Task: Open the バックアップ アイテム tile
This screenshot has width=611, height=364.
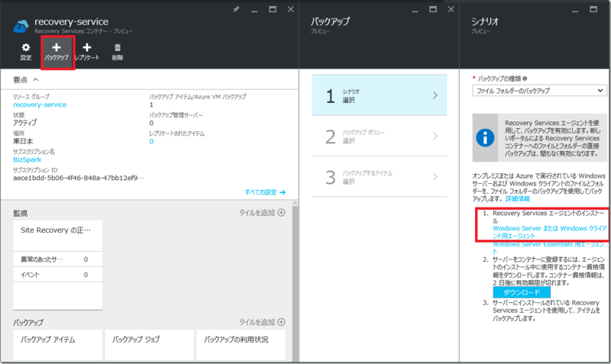Action: (x=58, y=345)
